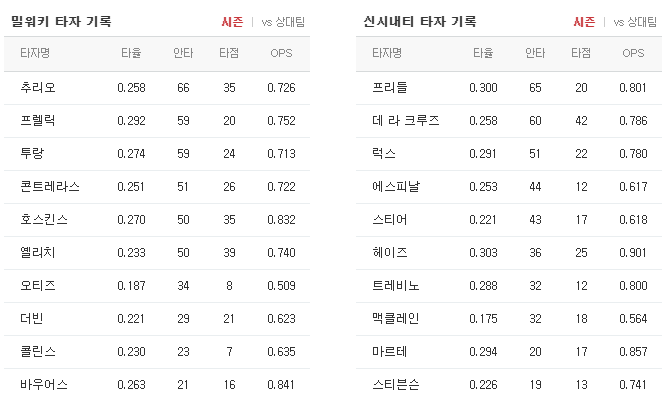Click 맥클레인 in the batter list
This screenshot has height=411, width=665.
(396, 319)
